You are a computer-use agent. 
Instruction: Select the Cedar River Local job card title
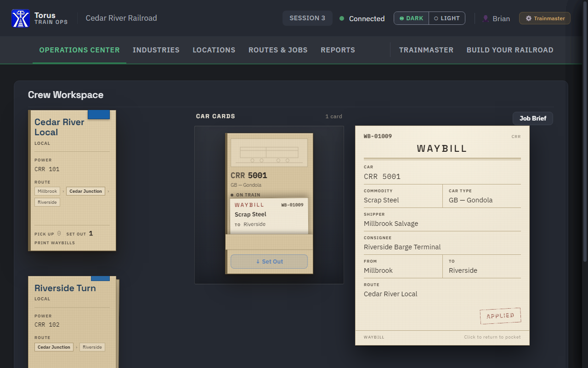[x=59, y=127]
